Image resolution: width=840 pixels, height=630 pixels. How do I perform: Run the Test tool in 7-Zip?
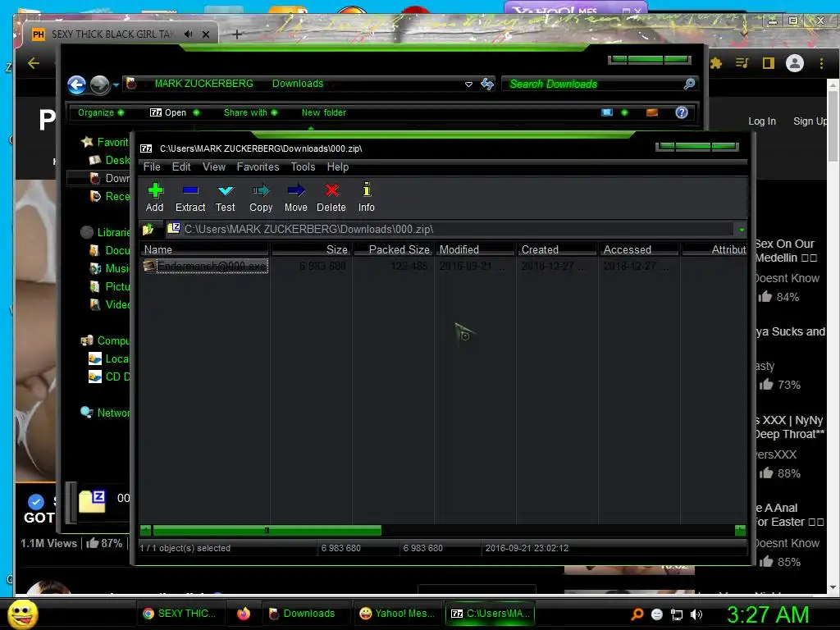pyautogui.click(x=226, y=198)
